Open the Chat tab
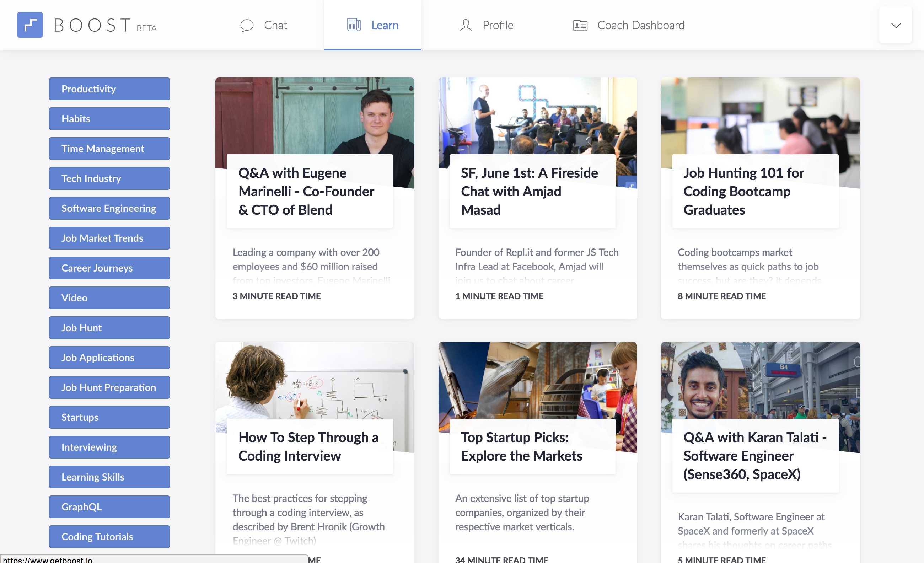 click(x=264, y=25)
